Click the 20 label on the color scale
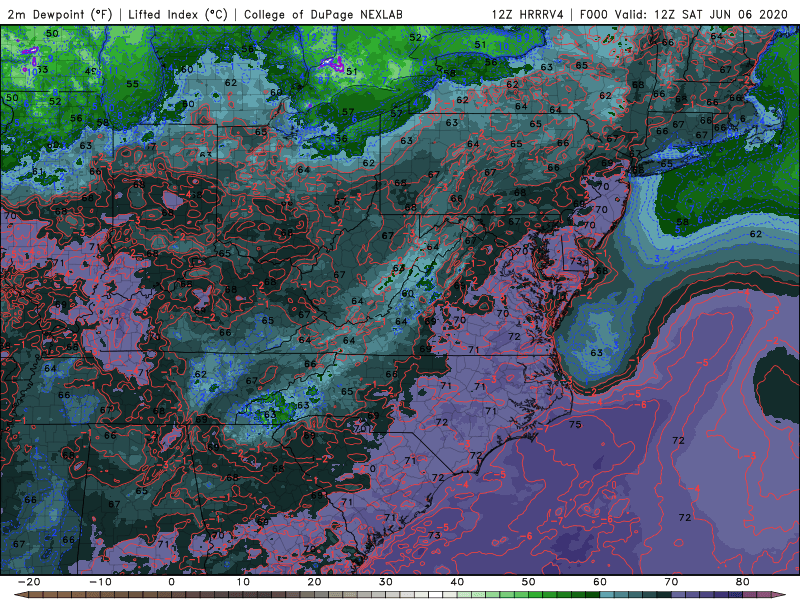The height and width of the screenshot is (600, 800). [x=314, y=582]
